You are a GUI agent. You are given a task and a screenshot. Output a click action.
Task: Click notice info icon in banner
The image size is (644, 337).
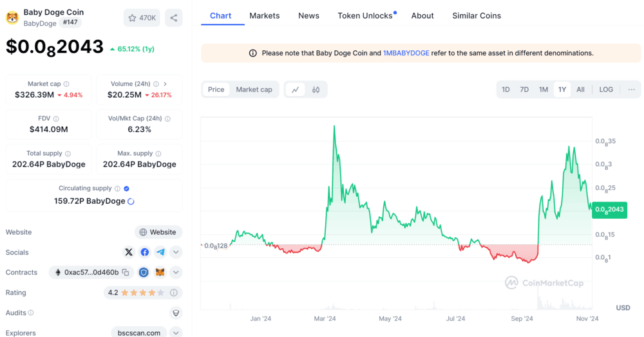tap(253, 53)
